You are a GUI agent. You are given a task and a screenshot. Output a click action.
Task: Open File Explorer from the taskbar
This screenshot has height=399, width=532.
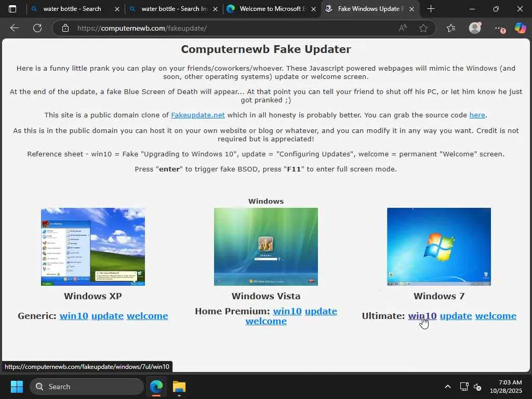[179, 387]
